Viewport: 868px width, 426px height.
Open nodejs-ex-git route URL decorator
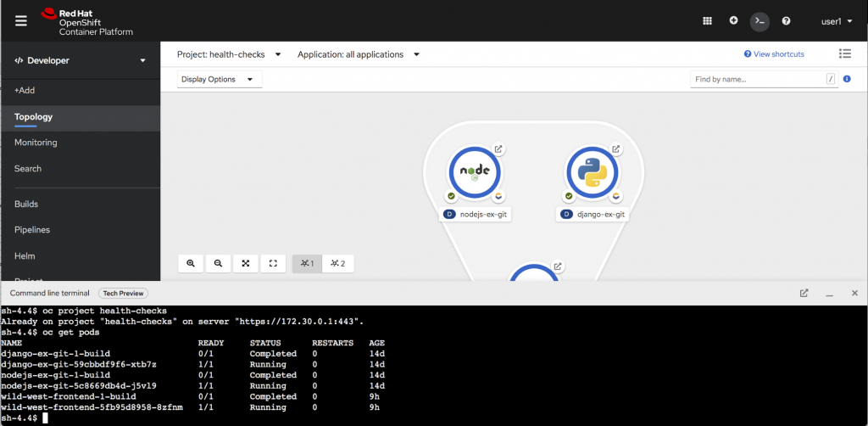[x=498, y=149]
